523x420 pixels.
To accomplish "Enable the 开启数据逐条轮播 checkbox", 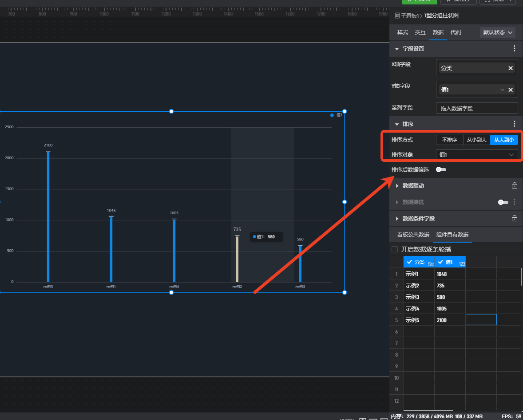I will [395, 249].
